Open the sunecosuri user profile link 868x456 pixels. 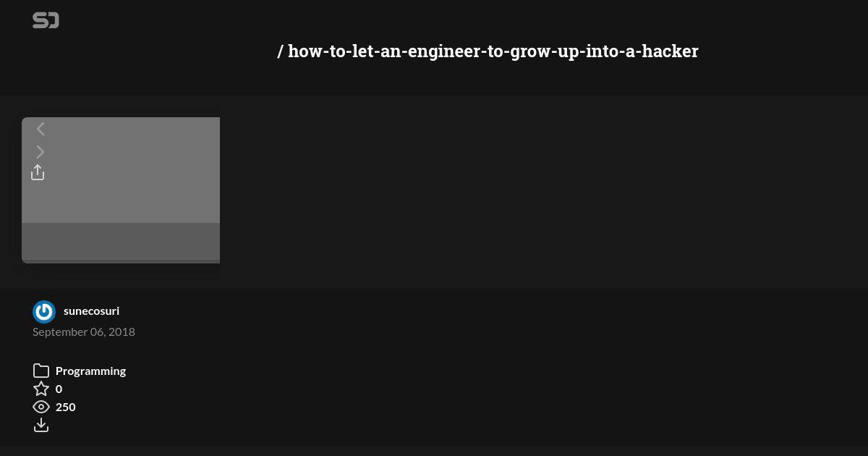tap(91, 311)
